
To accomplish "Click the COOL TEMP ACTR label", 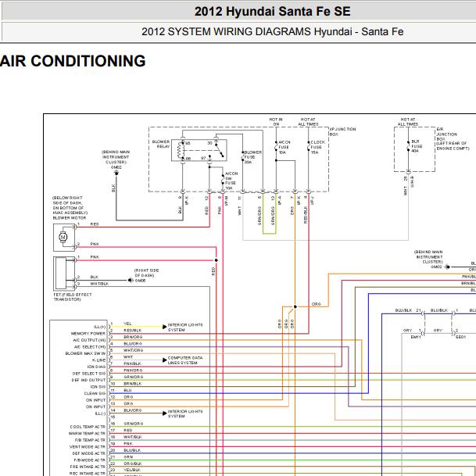I will pyautogui.click(x=88, y=427).
